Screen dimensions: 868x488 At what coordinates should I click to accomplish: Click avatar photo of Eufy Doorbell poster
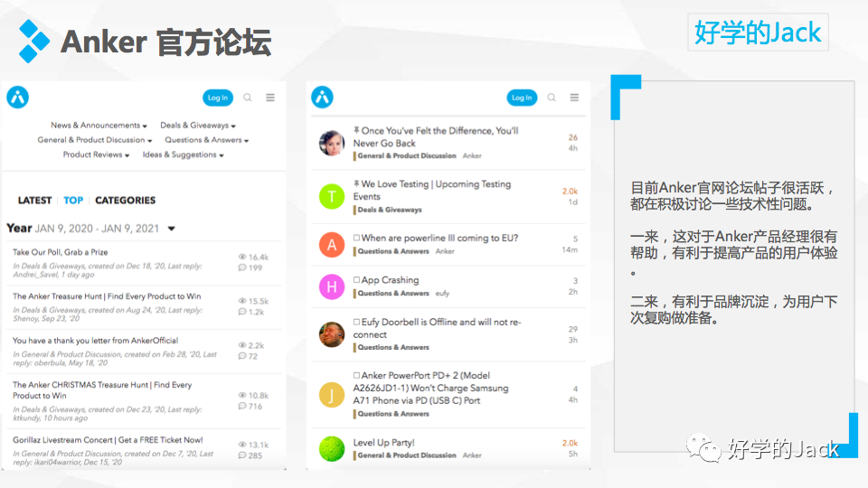pyautogui.click(x=332, y=334)
